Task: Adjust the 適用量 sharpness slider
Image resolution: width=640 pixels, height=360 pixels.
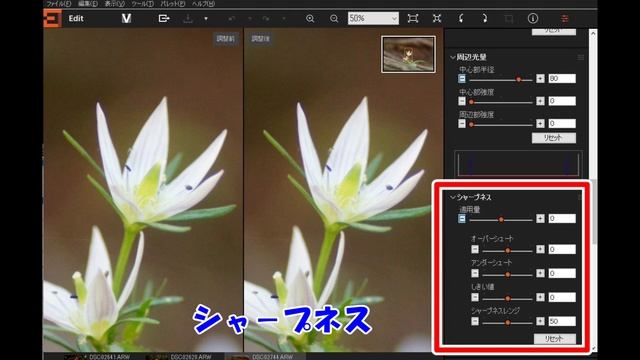Action: pos(501,220)
